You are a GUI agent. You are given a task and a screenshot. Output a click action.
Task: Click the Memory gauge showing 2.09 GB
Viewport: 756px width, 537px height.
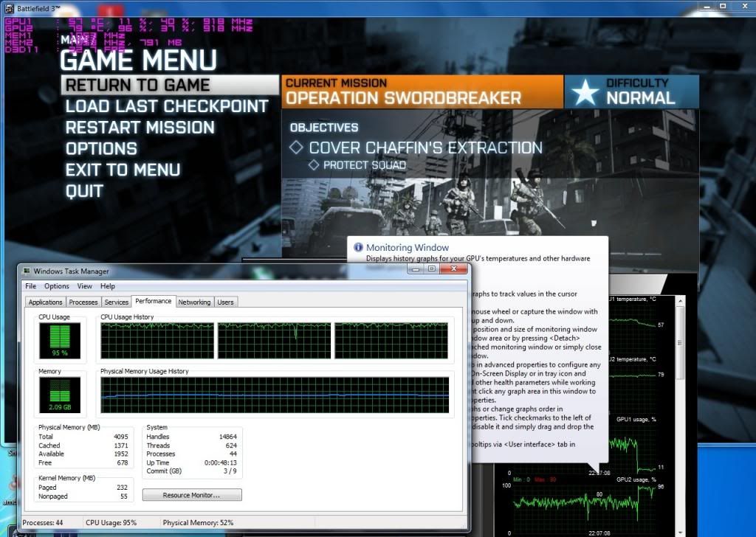pos(60,395)
